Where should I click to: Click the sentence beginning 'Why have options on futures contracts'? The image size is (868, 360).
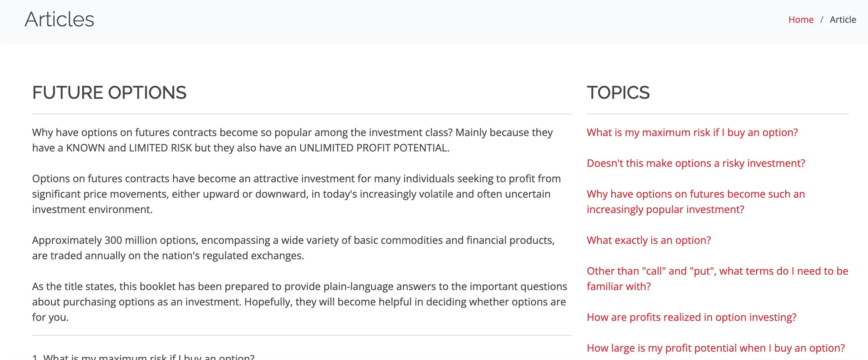[242, 132]
